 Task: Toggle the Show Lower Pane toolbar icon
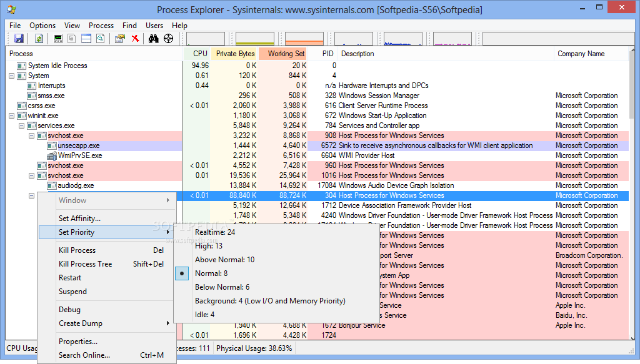86,38
